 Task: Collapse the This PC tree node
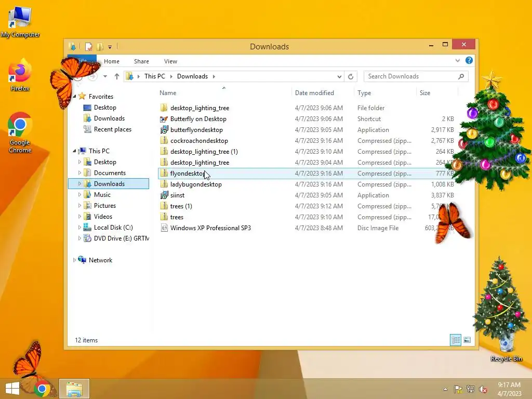74,151
